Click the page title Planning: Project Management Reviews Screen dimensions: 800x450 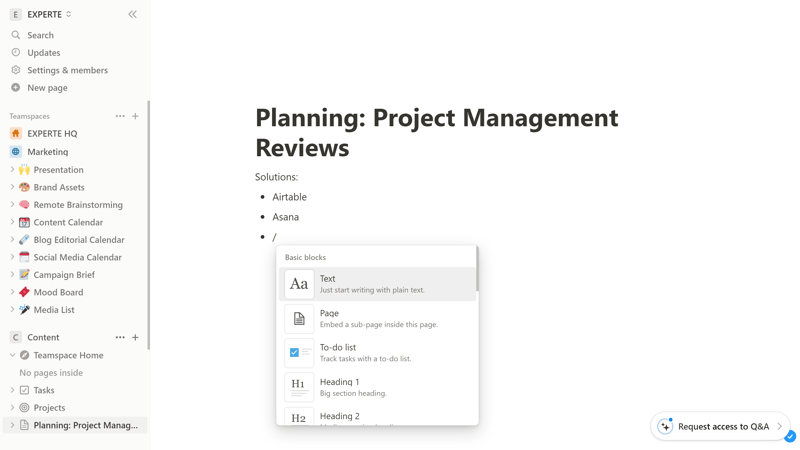click(437, 132)
